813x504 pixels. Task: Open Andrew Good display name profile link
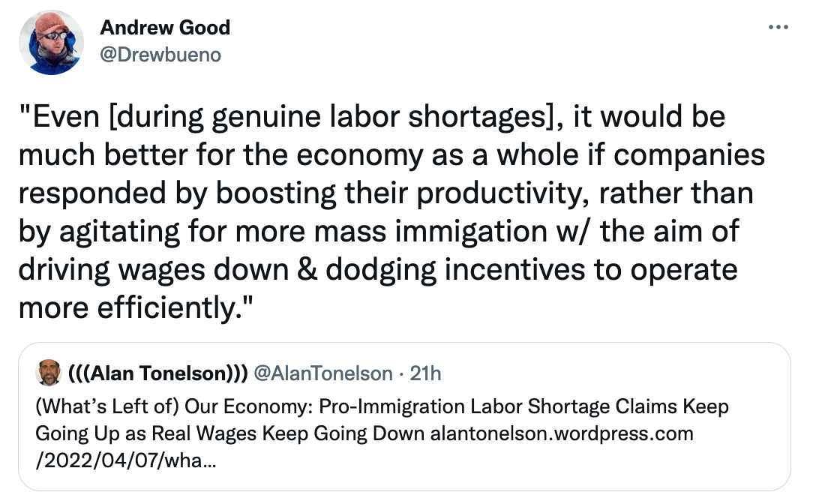tap(165, 28)
